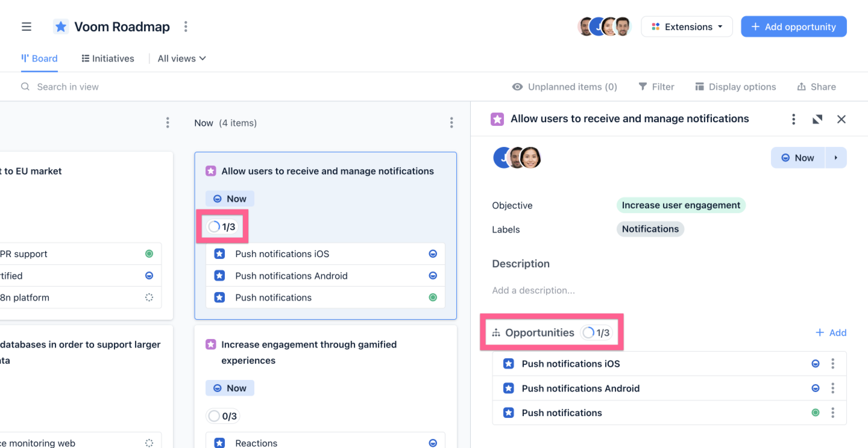The width and height of the screenshot is (868, 448).
Task: Click the collaborator avatars in the header
Action: pos(604,26)
